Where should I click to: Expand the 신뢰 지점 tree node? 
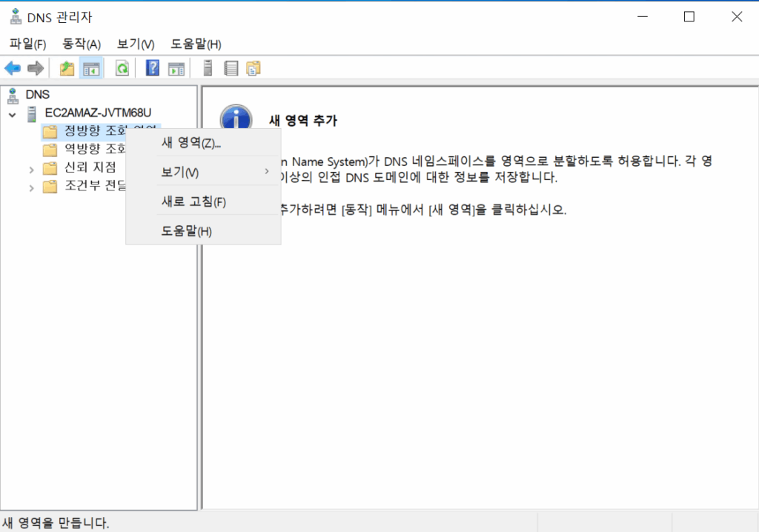[x=31, y=168]
